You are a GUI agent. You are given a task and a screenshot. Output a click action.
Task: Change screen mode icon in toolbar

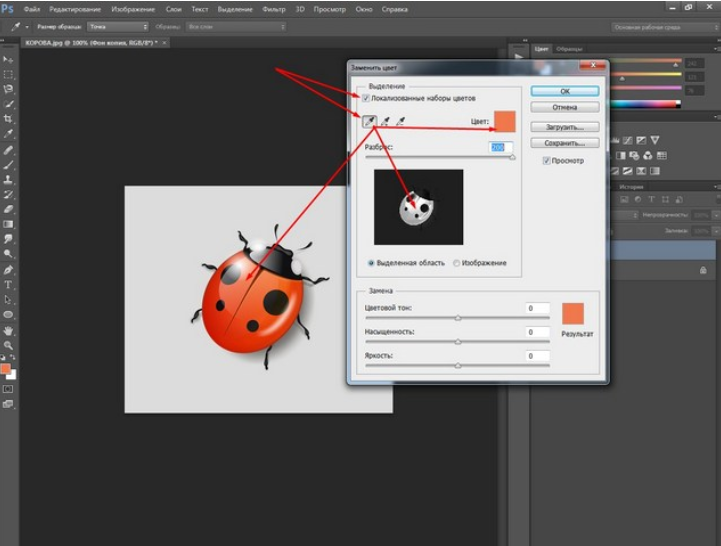[x=8, y=404]
